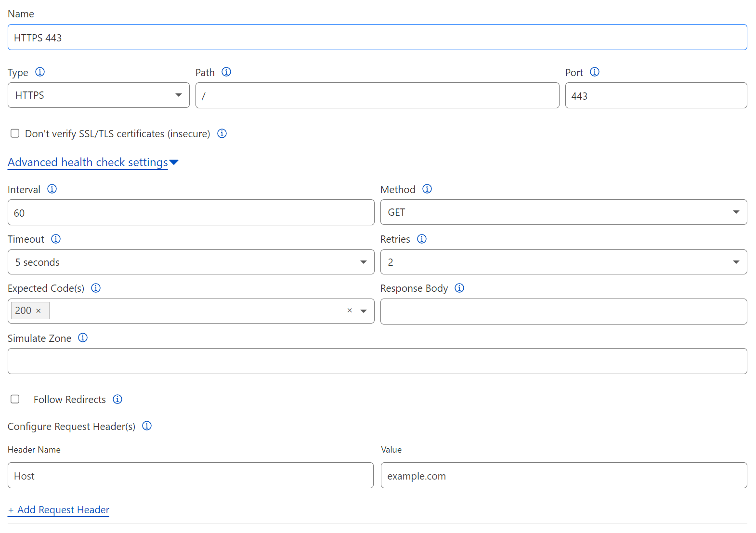This screenshot has height=533, width=756.
Task: Open the Type dropdown showing HTTPS
Action: 98,95
